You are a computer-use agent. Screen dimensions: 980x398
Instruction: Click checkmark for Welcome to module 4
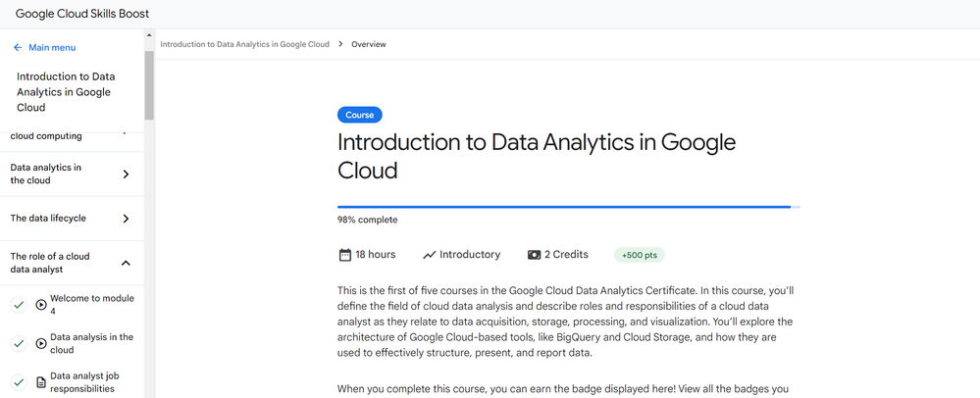coord(19,305)
